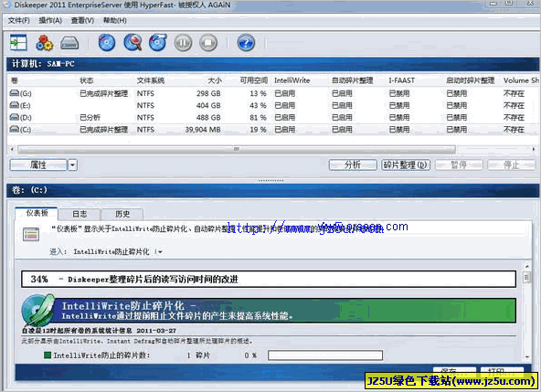Viewport: 541px width, 392px height.
Task: Click the 自动碎片整理 column header
Action: 352,80
